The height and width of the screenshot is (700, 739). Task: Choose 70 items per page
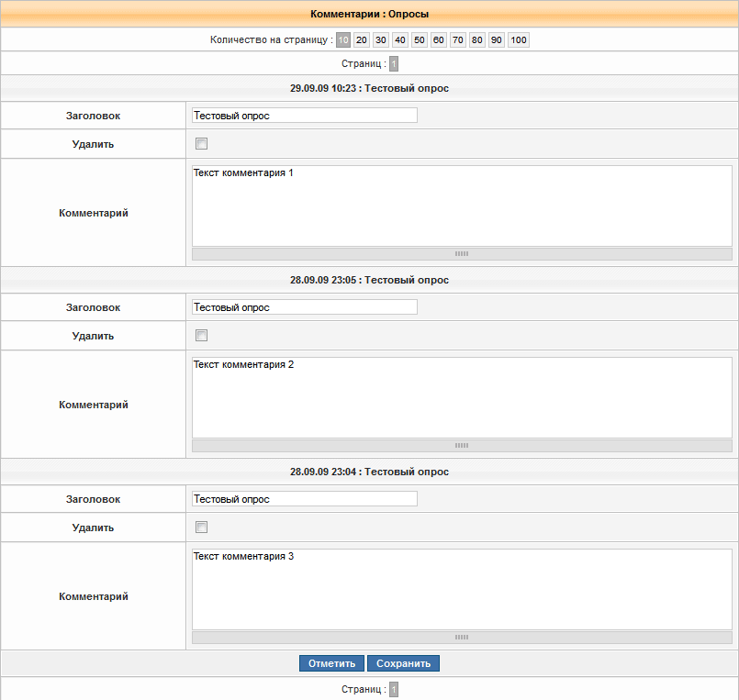coord(457,40)
